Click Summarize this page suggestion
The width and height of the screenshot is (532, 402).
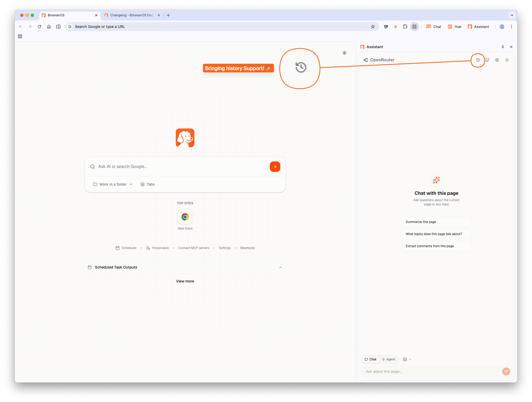pos(436,222)
